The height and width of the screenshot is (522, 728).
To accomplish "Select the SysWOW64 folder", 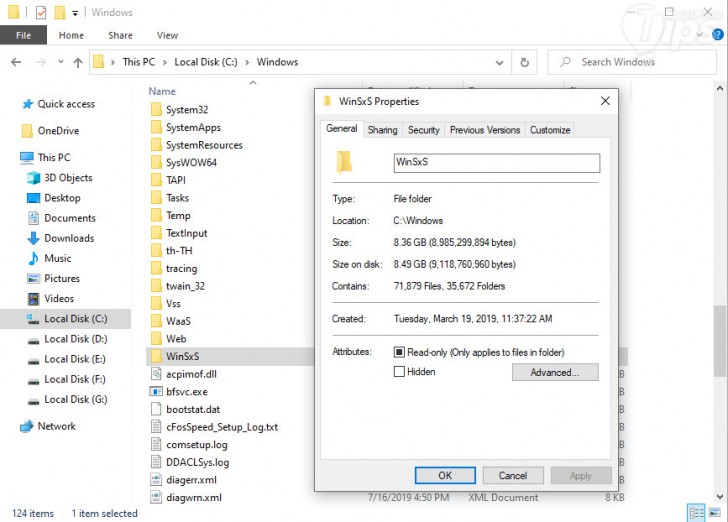I will [x=184, y=163].
